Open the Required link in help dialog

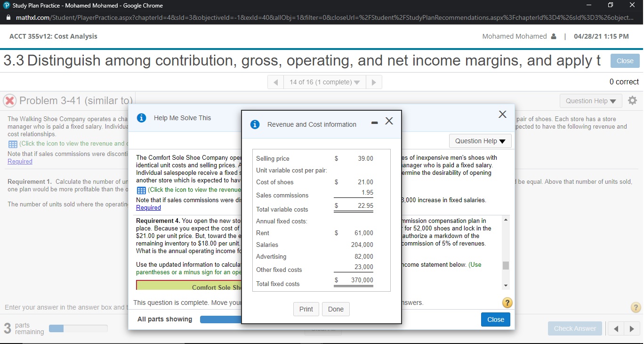pyautogui.click(x=148, y=207)
